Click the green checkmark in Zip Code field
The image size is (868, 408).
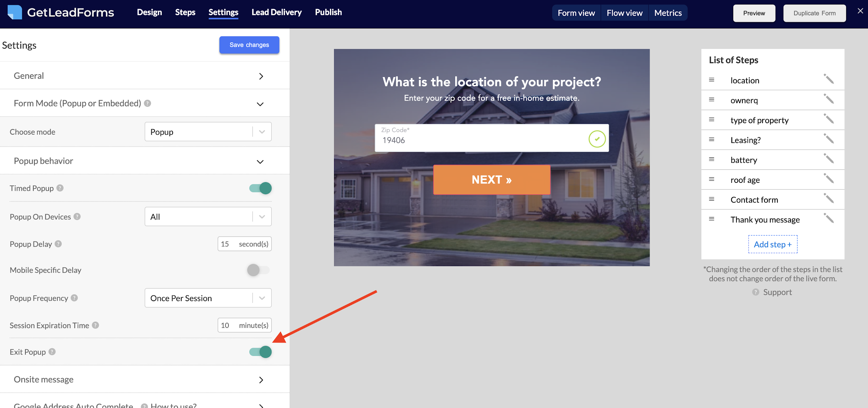tap(596, 138)
